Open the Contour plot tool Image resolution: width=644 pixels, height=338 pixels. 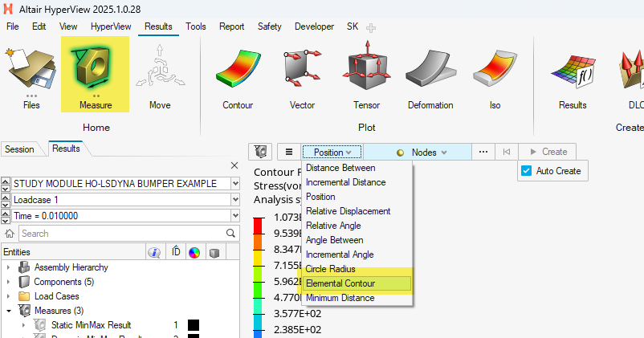238,76
